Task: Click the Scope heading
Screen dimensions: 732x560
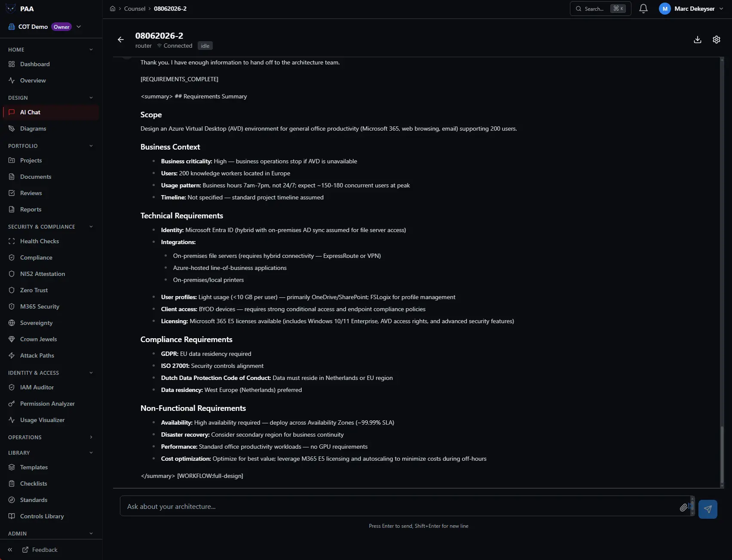Action: 151,115
